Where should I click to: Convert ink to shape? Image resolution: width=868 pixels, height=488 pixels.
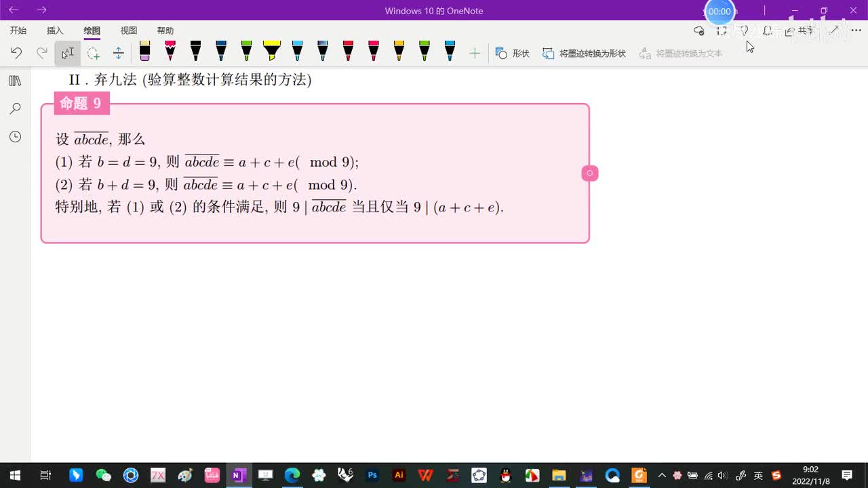pos(584,53)
